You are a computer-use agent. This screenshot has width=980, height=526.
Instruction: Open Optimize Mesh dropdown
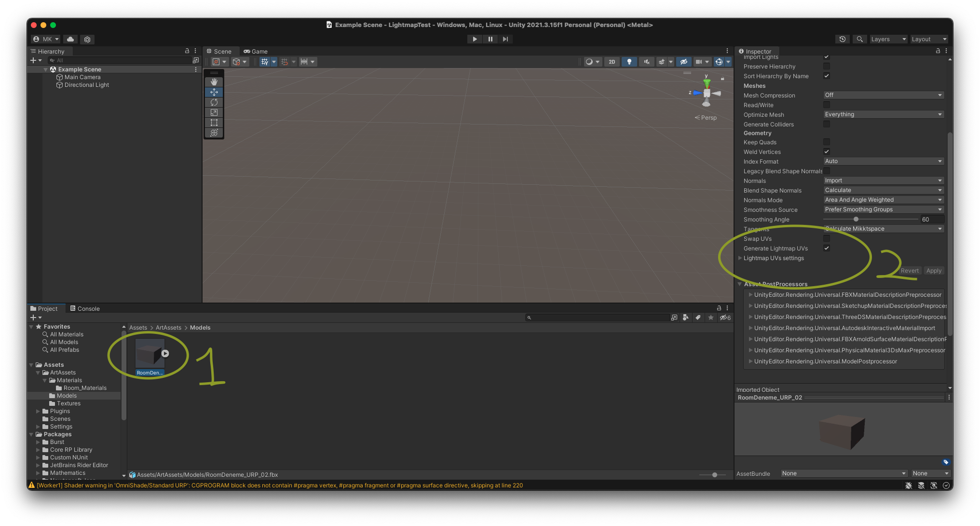pos(883,114)
